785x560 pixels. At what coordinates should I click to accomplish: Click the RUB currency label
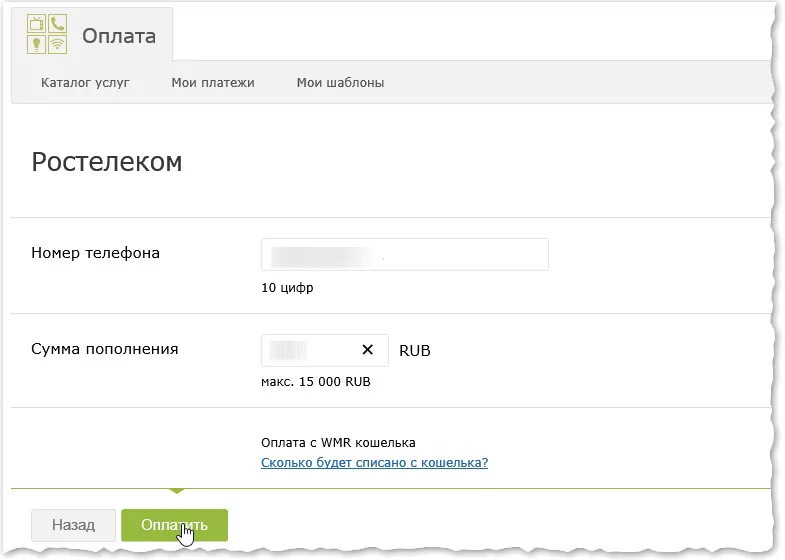click(415, 351)
